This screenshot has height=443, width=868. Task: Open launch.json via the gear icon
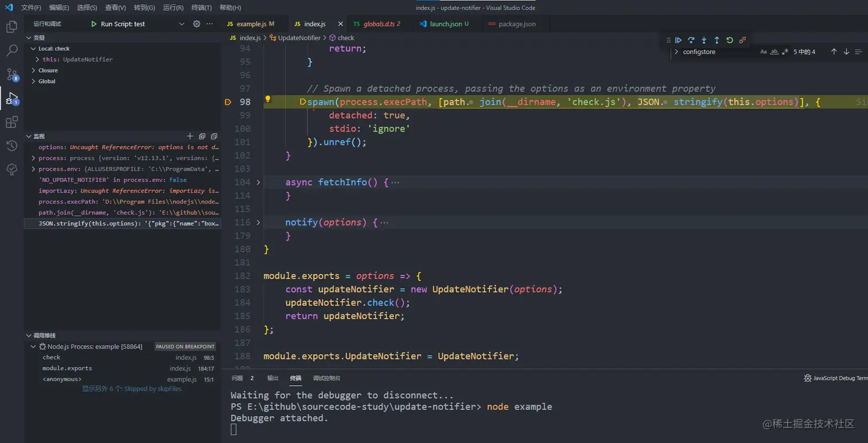[x=196, y=24]
